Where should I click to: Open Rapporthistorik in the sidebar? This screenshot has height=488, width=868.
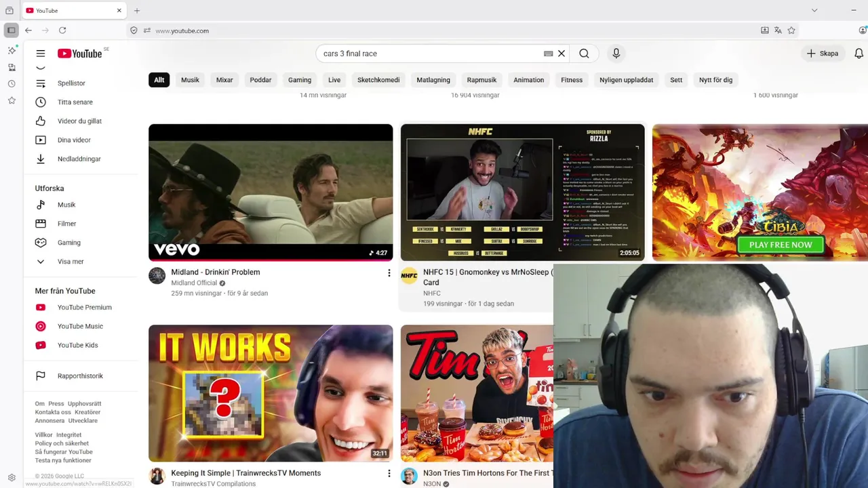(81, 376)
